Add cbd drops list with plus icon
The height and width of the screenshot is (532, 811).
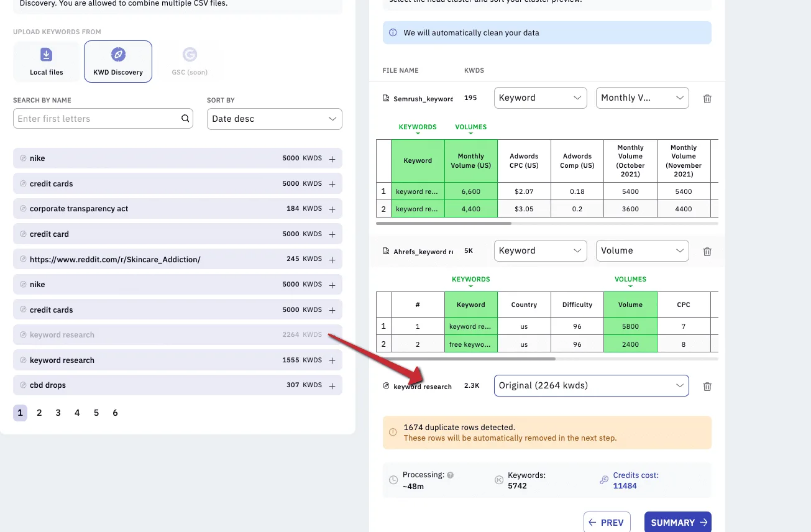coord(332,385)
